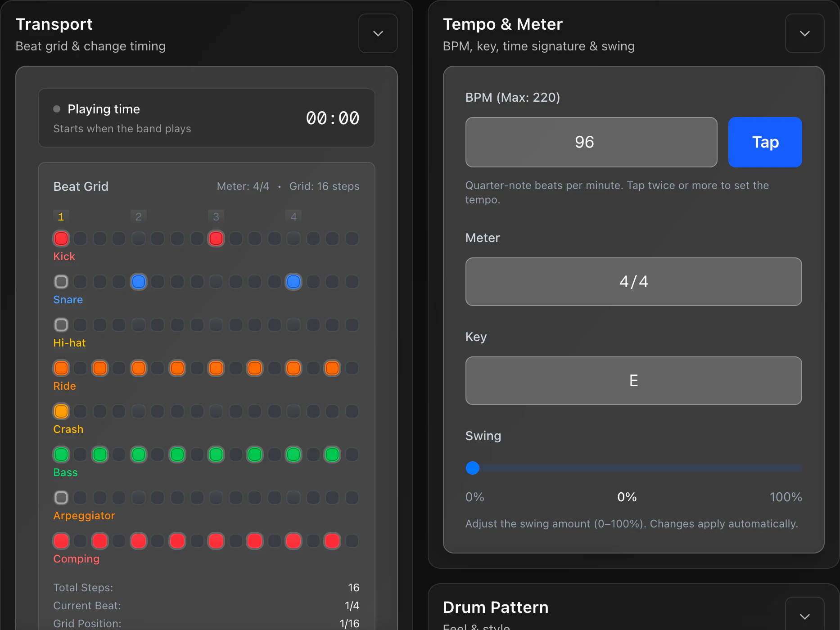This screenshot has height=630, width=840.
Task: Select beat marker 3 in Beat Grid
Action: coord(216,217)
